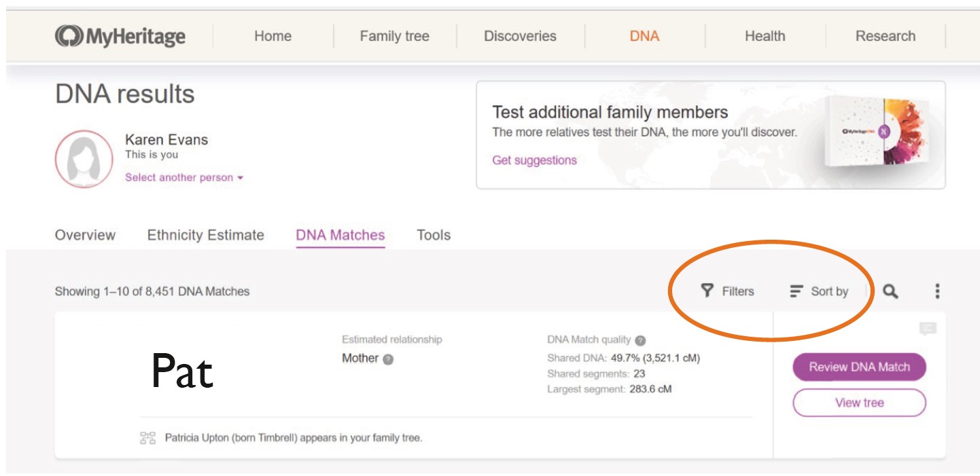
Task: Open the Sort by menu
Action: pyautogui.click(x=819, y=291)
